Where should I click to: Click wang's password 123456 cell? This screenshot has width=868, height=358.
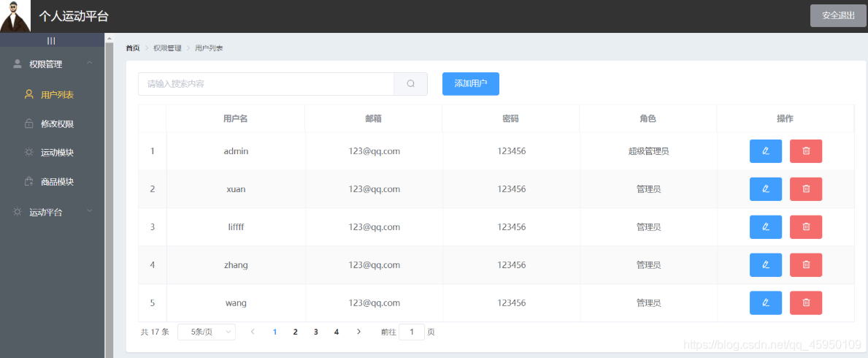point(512,302)
